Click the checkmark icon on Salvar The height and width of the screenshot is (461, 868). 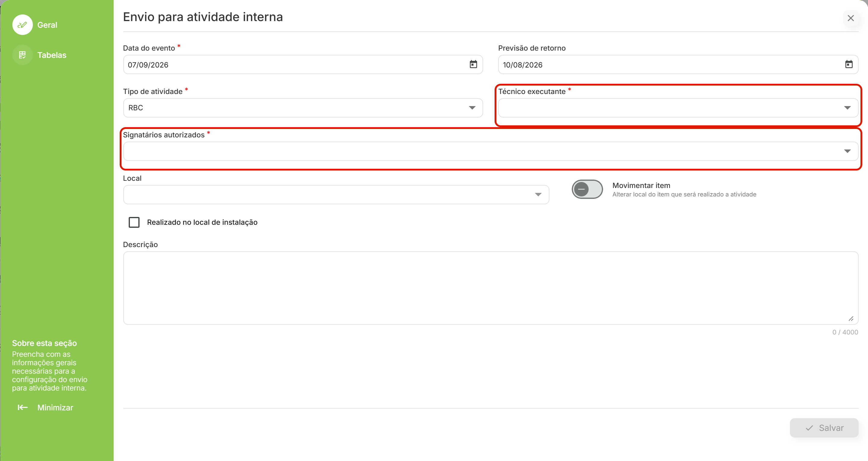click(809, 428)
